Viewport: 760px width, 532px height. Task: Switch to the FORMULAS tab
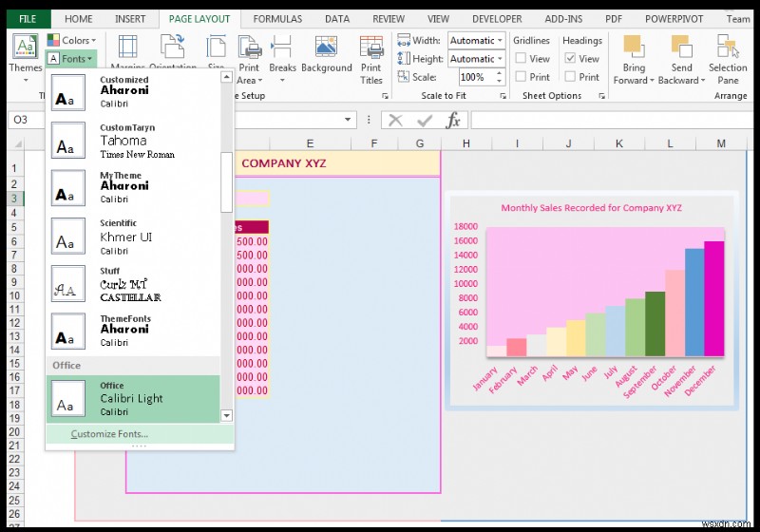pyautogui.click(x=277, y=19)
